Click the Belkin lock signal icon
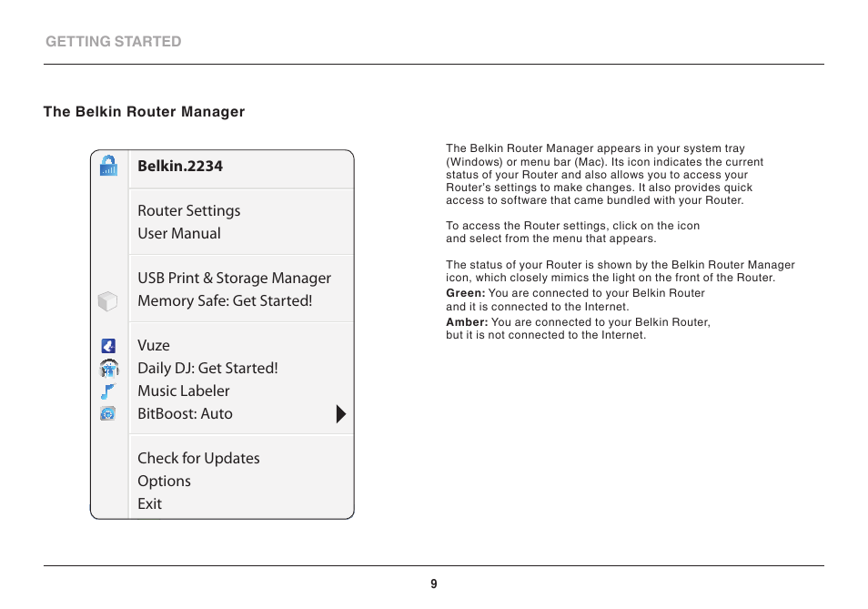 pyautogui.click(x=108, y=166)
